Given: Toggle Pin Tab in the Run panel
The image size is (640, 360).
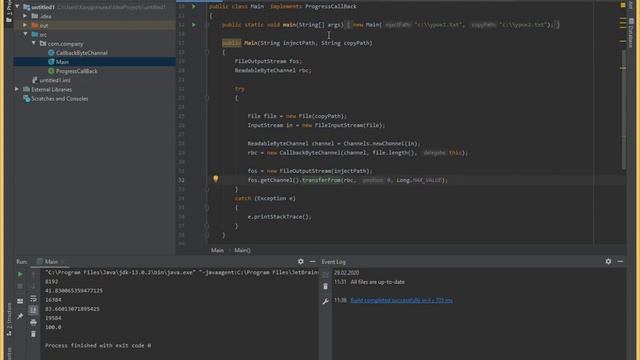Looking at the screenshot, I should tap(20, 316).
